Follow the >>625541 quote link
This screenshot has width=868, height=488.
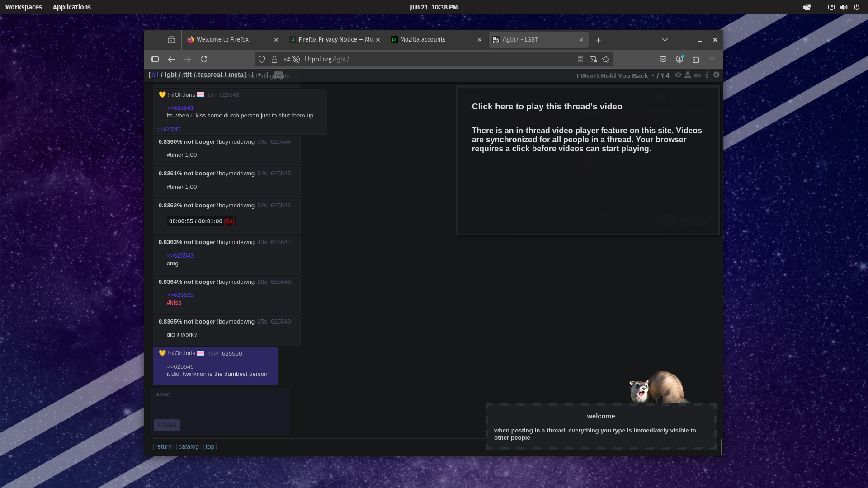point(180,108)
